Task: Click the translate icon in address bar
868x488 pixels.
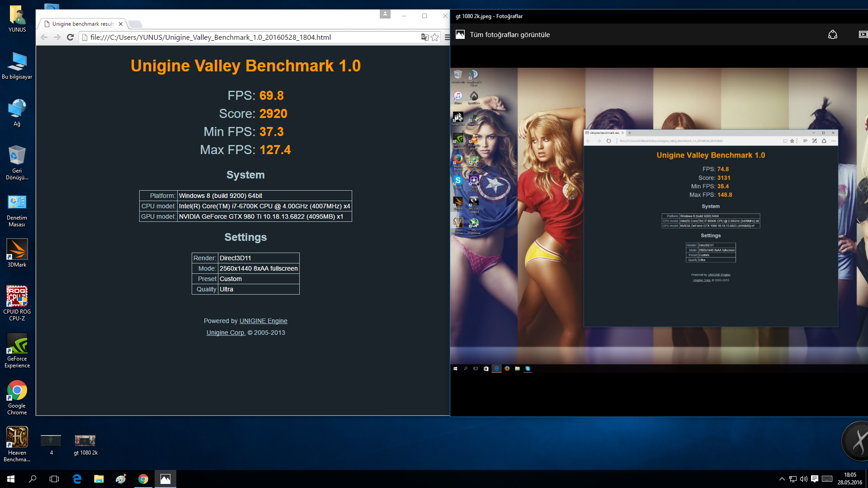Action: (x=425, y=37)
